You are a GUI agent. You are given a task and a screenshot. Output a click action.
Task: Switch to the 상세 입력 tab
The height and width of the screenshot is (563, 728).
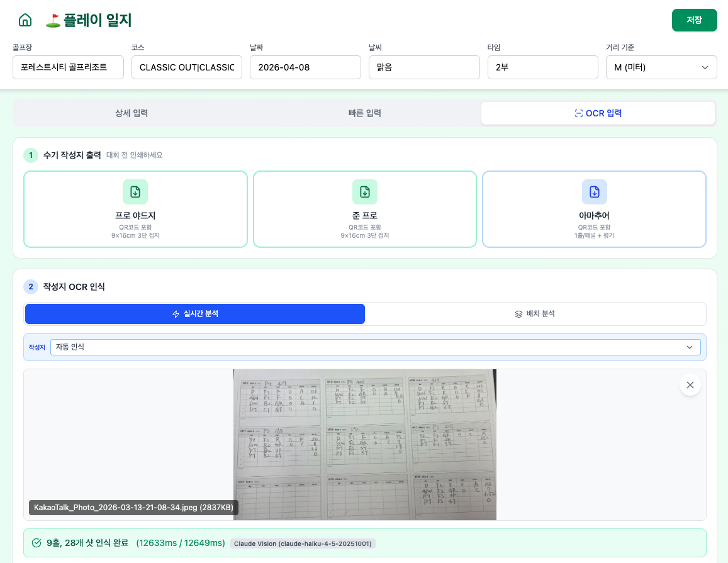132,113
